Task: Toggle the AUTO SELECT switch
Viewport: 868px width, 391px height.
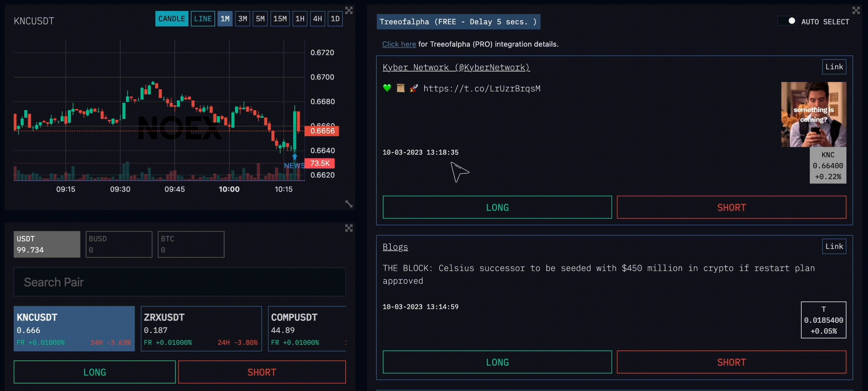Action: coord(787,21)
